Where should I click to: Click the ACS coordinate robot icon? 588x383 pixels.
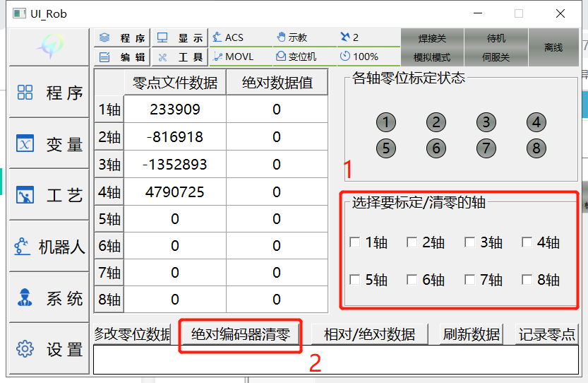pyautogui.click(x=217, y=37)
